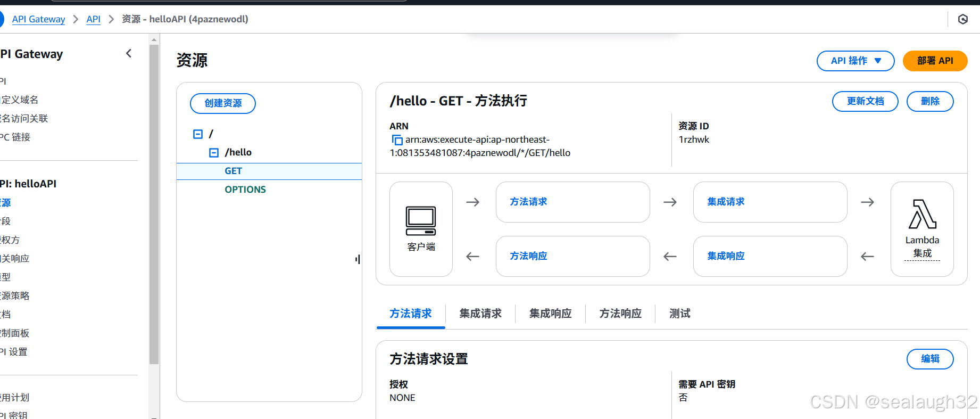Open the 集成请求 box in the flow diagram
This screenshot has height=419, width=980.
[770, 202]
